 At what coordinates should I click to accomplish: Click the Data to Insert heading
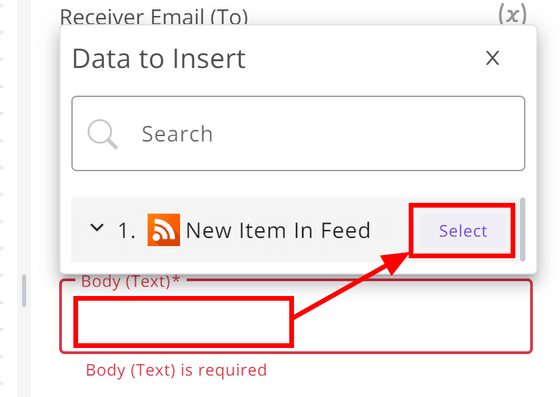pyautogui.click(x=159, y=59)
